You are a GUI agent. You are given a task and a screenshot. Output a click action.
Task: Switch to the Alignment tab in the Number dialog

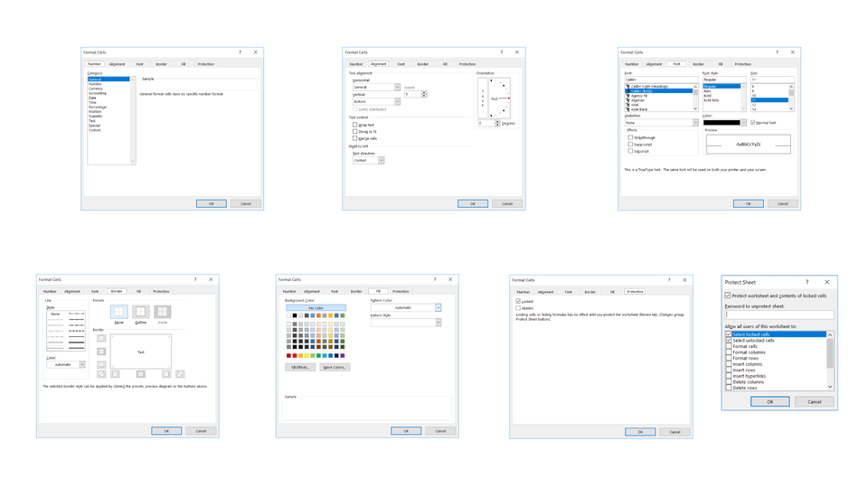pyautogui.click(x=118, y=64)
